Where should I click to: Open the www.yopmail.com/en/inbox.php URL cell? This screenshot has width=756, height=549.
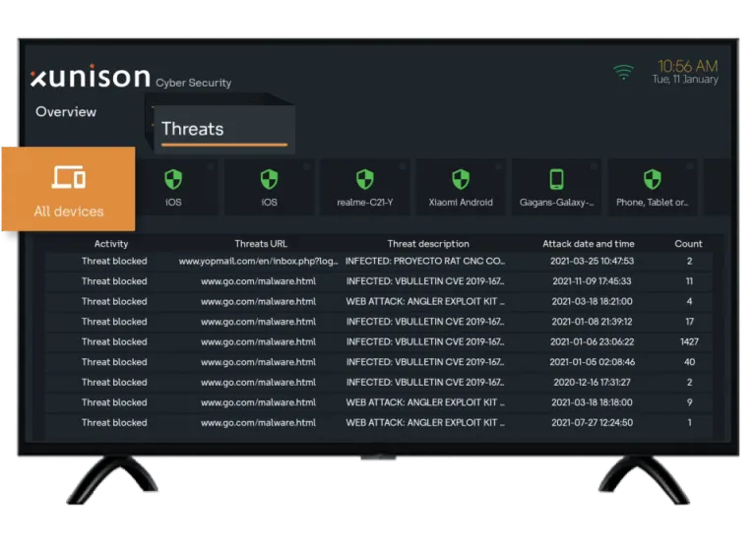click(259, 262)
